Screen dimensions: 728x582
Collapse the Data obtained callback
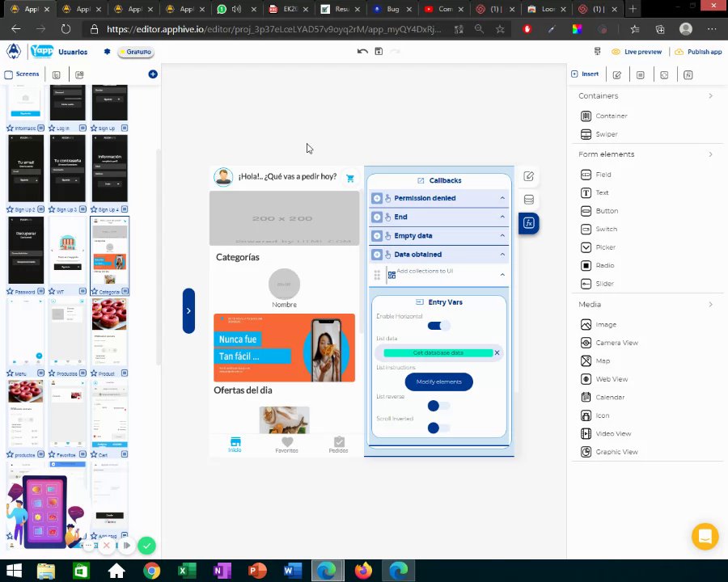[x=502, y=255]
